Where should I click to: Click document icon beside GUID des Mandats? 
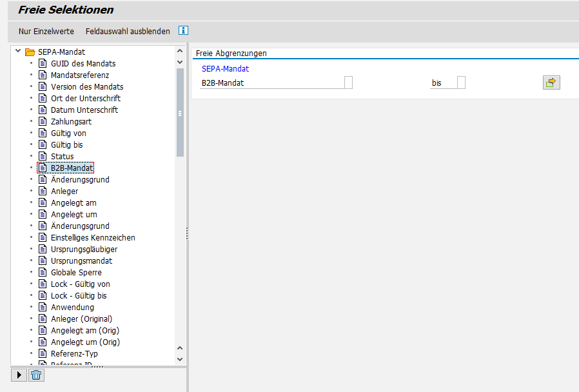(x=43, y=64)
